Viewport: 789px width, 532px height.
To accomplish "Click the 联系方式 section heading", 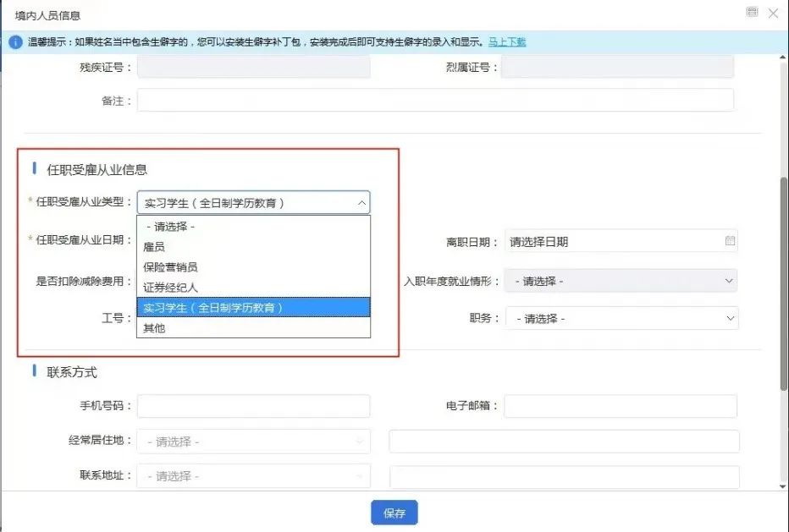I will click(x=72, y=373).
